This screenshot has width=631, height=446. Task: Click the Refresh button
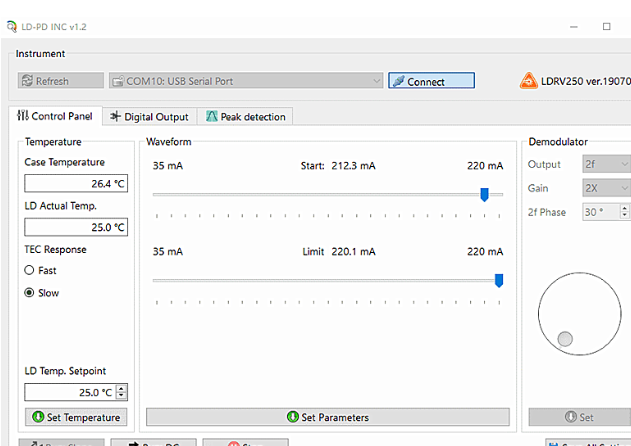coord(61,81)
